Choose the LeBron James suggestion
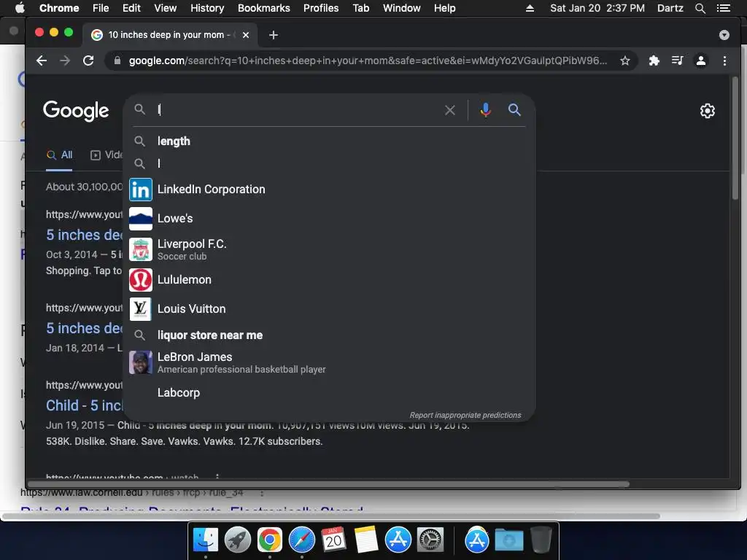Screen dimensions: 747x560 pyautogui.click(x=329, y=362)
